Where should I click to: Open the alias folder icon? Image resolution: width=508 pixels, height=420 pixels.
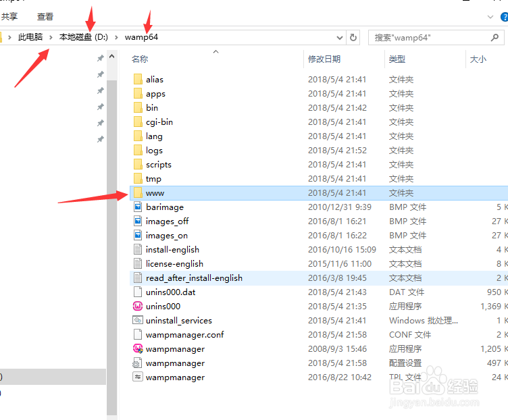click(138, 79)
